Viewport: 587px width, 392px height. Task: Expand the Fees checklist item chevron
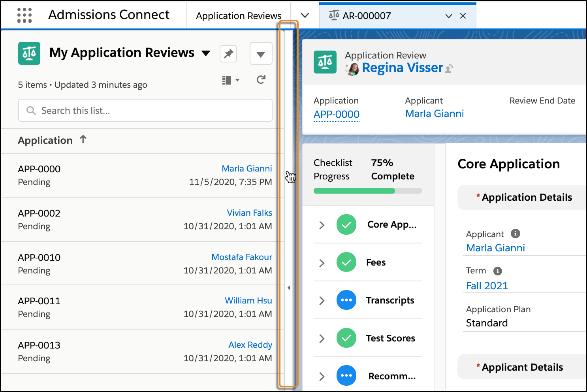click(x=322, y=263)
